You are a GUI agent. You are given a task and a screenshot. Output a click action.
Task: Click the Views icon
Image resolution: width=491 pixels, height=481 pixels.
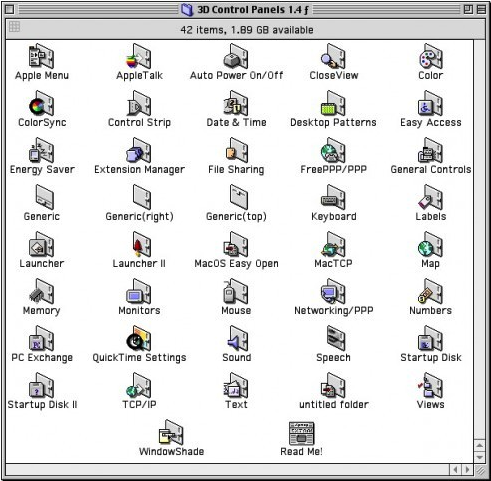pos(430,385)
